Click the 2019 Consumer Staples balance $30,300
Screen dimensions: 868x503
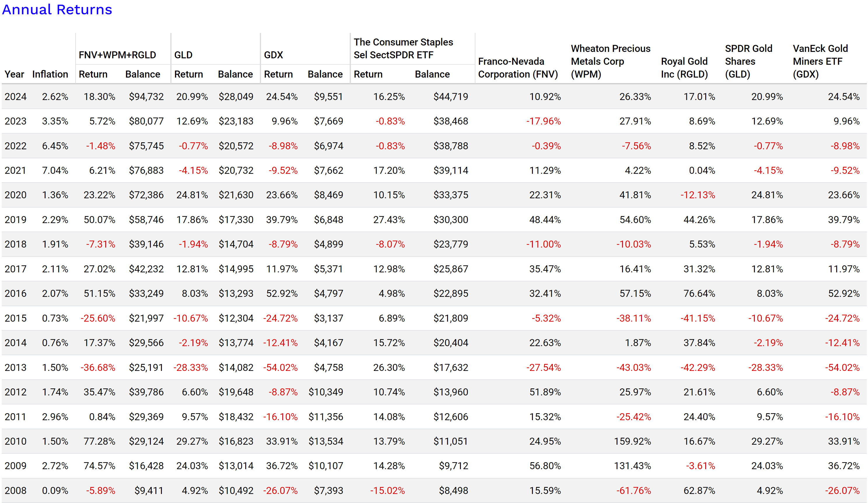(x=451, y=220)
